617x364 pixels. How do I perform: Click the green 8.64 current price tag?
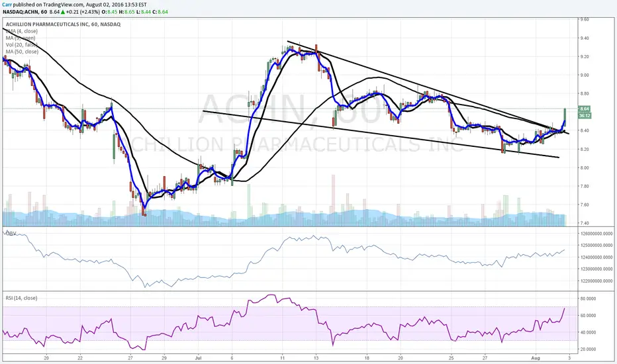pyautogui.click(x=585, y=109)
